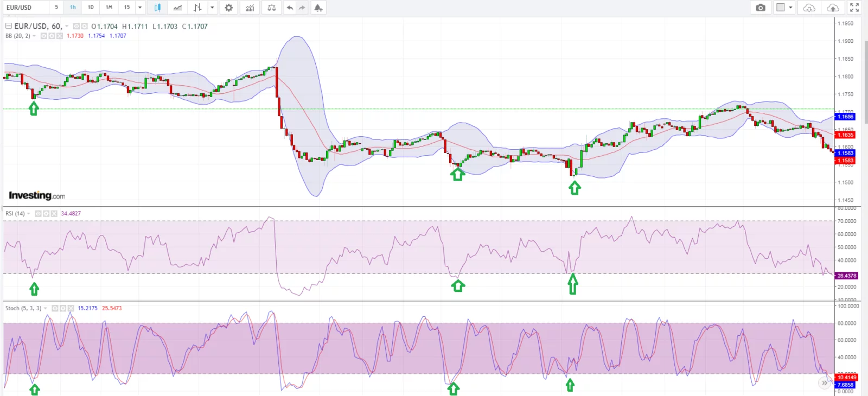Create an alert with bell icon
The height and width of the screenshot is (396, 868).
pyautogui.click(x=318, y=8)
